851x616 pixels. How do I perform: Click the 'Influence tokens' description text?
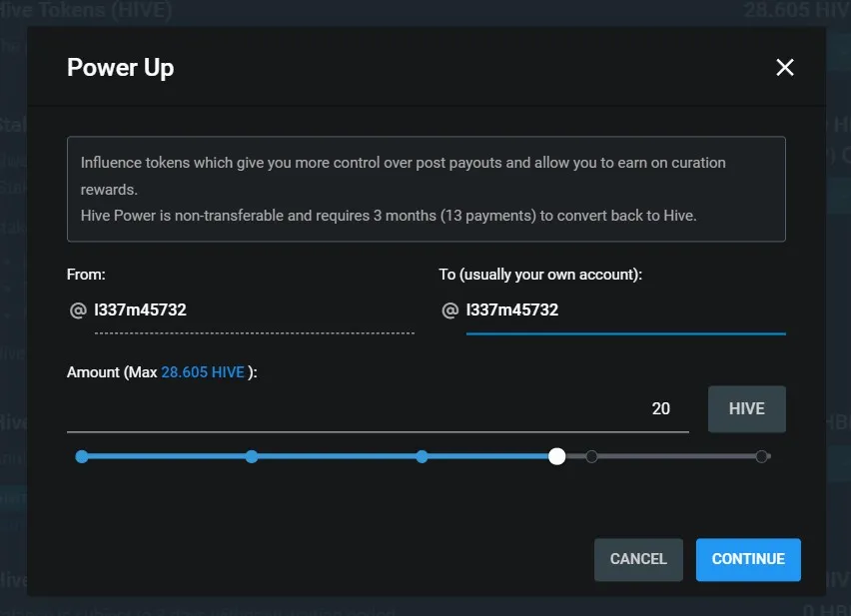click(404, 176)
